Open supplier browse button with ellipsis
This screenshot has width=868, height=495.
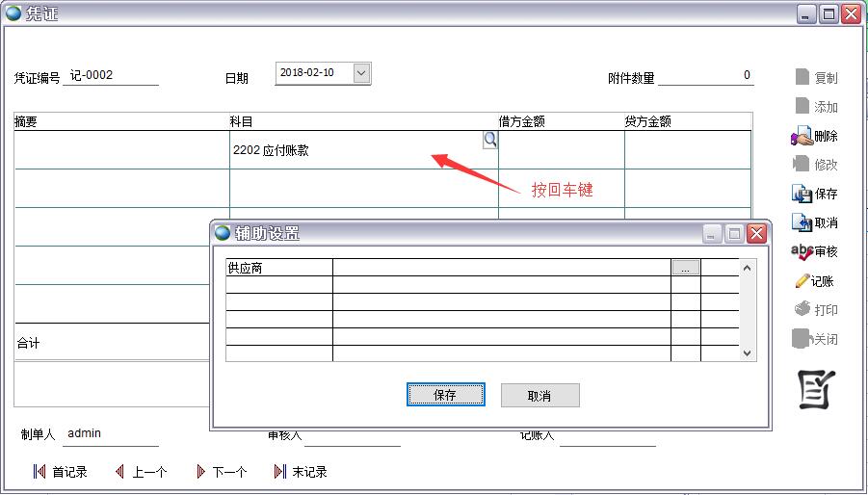684,269
